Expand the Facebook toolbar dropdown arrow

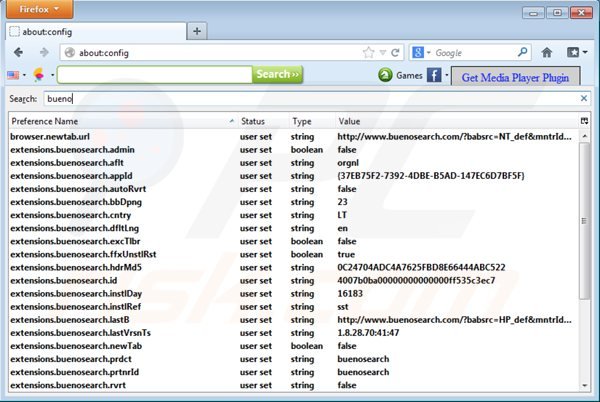coord(446,75)
